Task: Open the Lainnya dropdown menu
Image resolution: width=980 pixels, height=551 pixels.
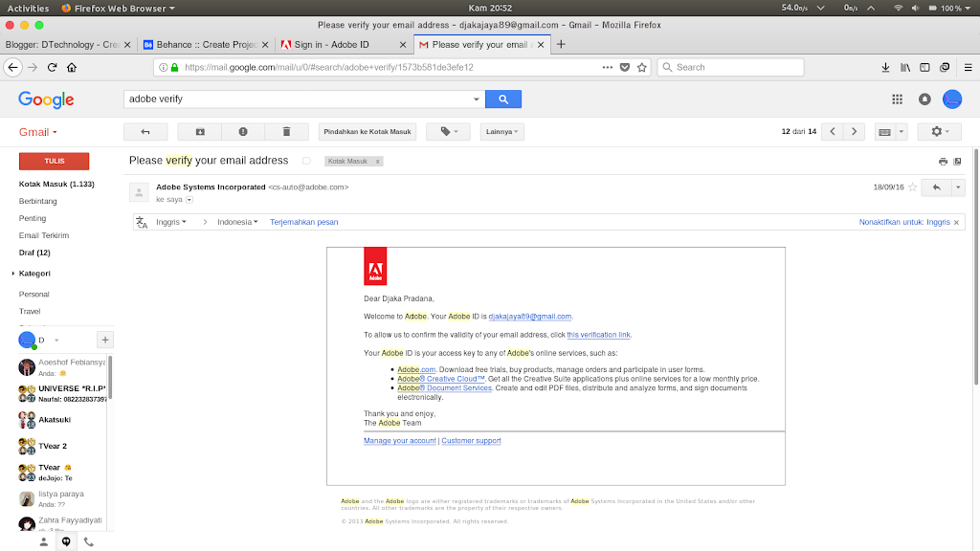Action: (x=501, y=132)
